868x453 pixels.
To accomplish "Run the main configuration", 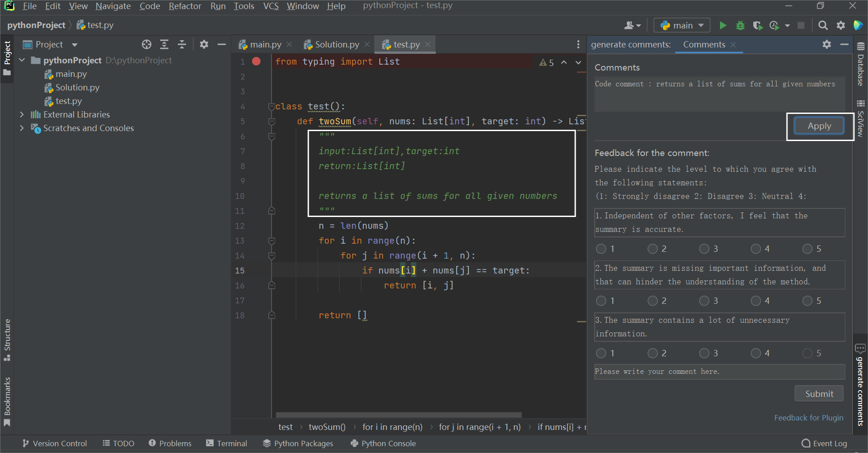I will (723, 25).
